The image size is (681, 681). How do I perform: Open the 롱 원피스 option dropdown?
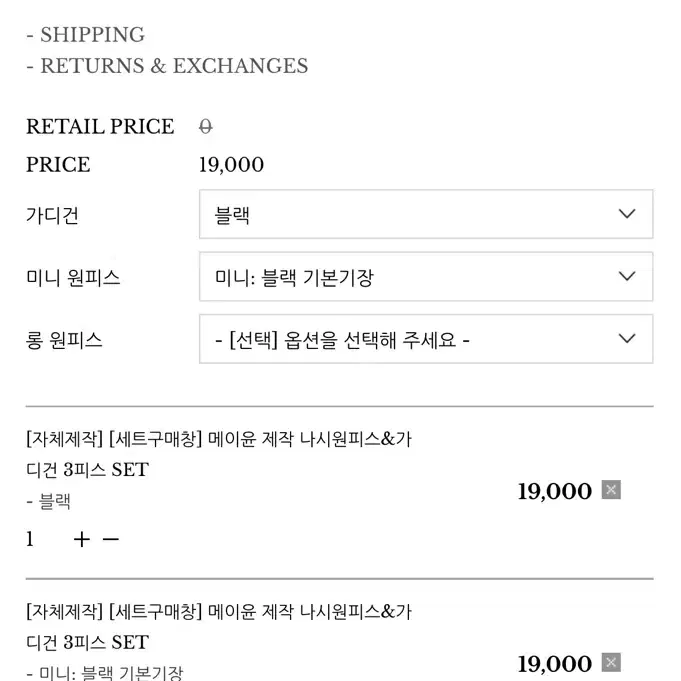pyautogui.click(x=426, y=339)
